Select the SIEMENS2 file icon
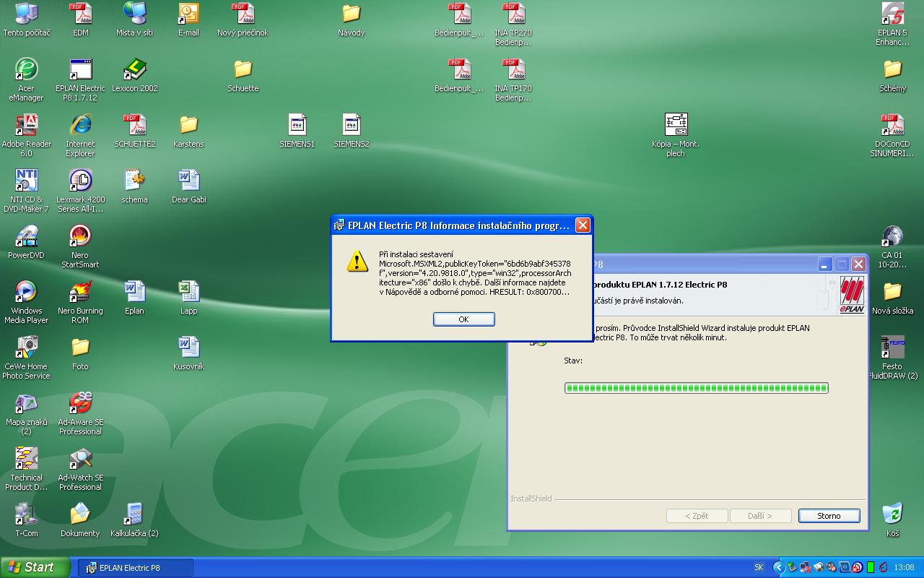 (351, 131)
